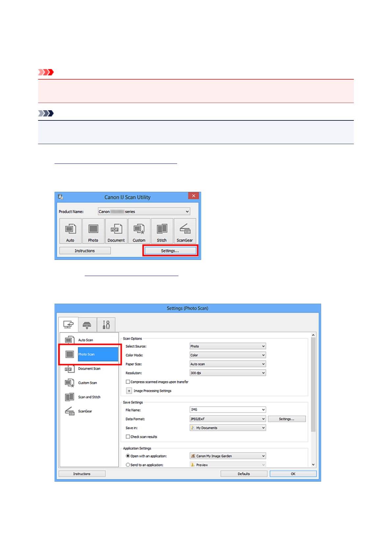Tick the Check scan results checkbox

click(128, 437)
